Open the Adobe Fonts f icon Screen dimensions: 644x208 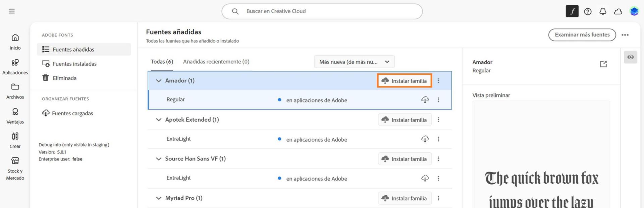(572, 11)
